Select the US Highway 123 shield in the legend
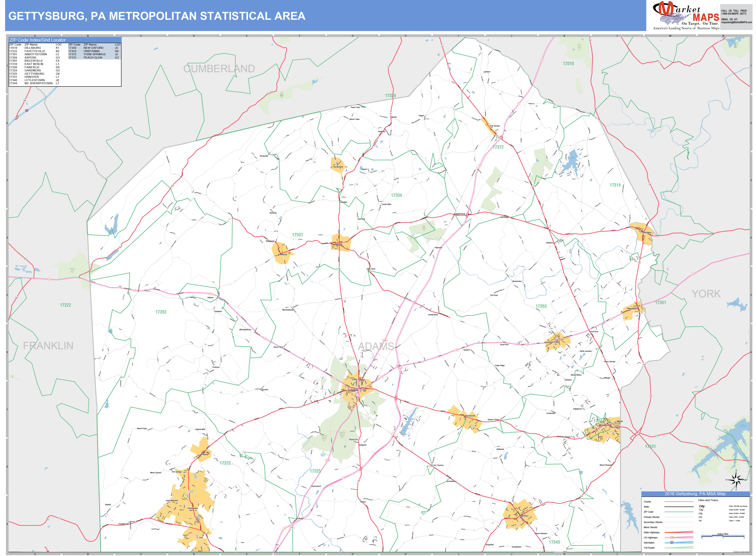 pyautogui.click(x=672, y=538)
